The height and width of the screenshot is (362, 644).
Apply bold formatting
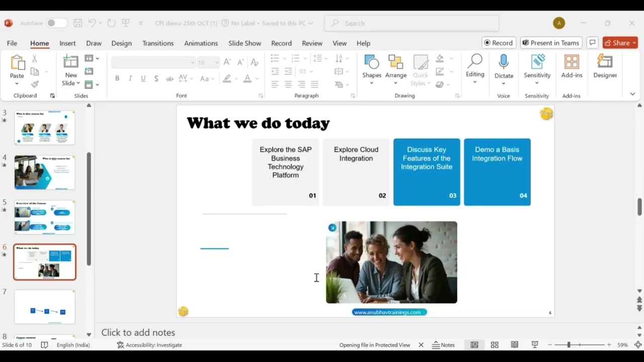(117, 78)
